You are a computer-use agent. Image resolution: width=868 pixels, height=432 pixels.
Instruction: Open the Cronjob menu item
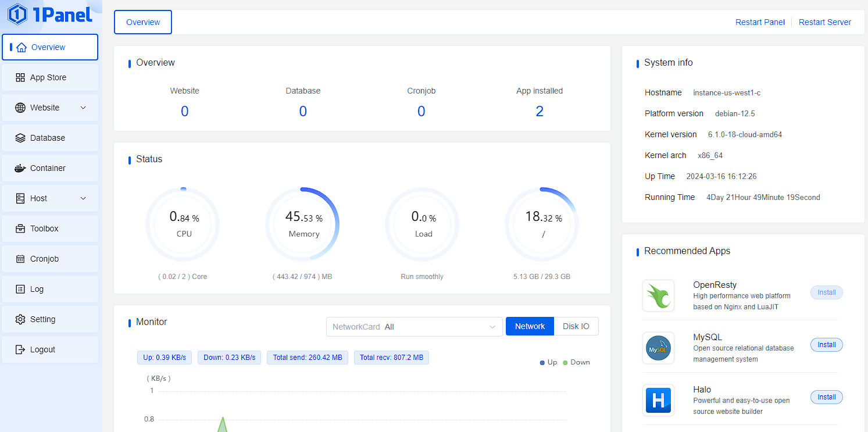point(50,259)
